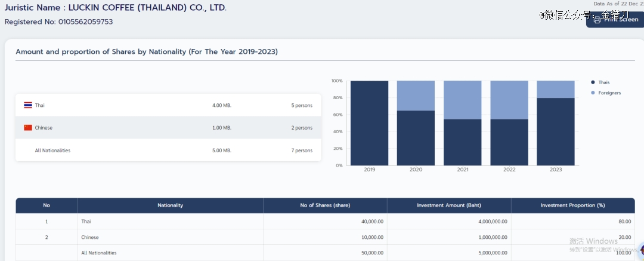The height and width of the screenshot is (261, 644).
Task: Click the 5 persons count
Action: [x=302, y=105]
